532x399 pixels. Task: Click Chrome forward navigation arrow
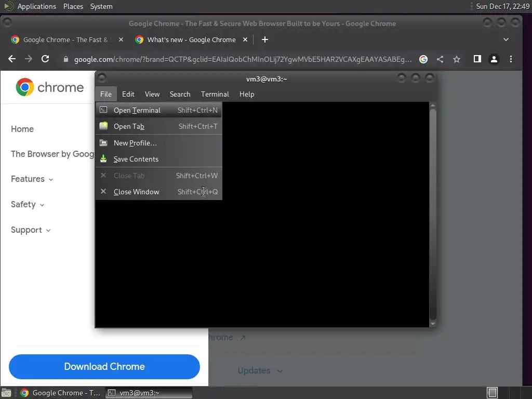point(29,59)
